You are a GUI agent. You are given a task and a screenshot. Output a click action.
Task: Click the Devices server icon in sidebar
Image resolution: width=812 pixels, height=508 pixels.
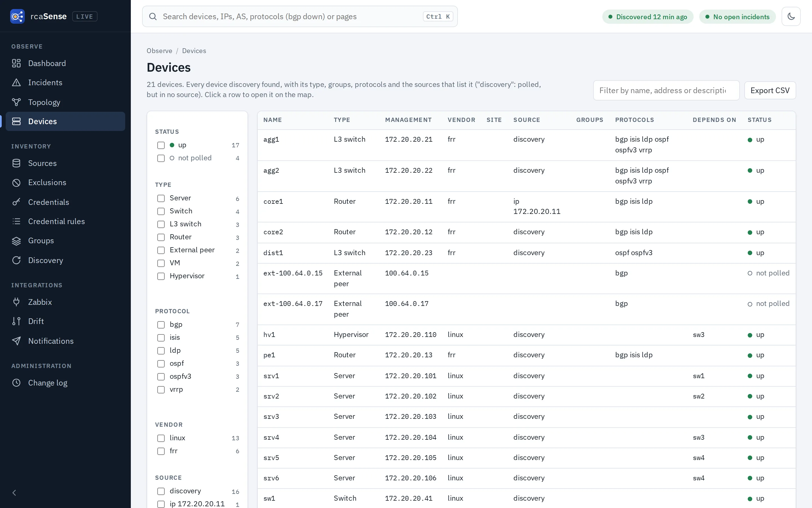tap(16, 121)
